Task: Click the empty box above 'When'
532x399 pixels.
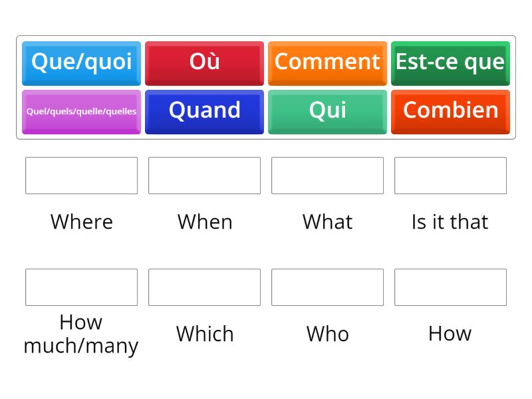Action: [204, 176]
